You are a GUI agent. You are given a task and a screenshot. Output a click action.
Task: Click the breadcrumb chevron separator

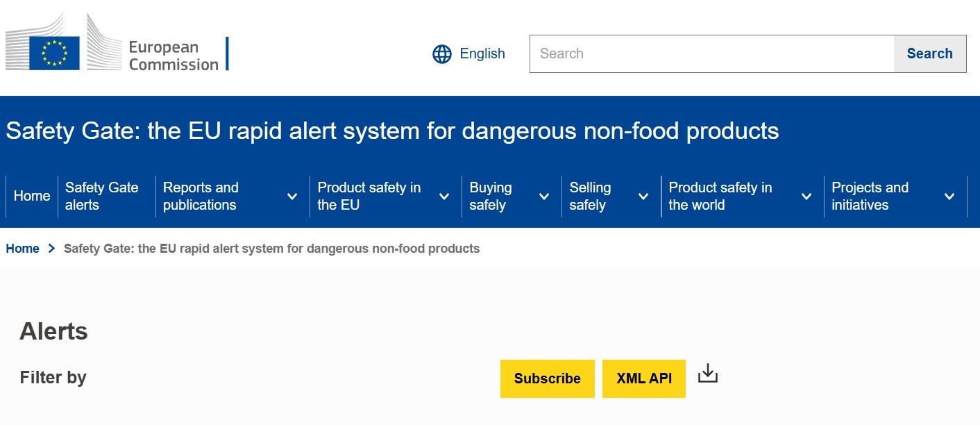pos(51,249)
